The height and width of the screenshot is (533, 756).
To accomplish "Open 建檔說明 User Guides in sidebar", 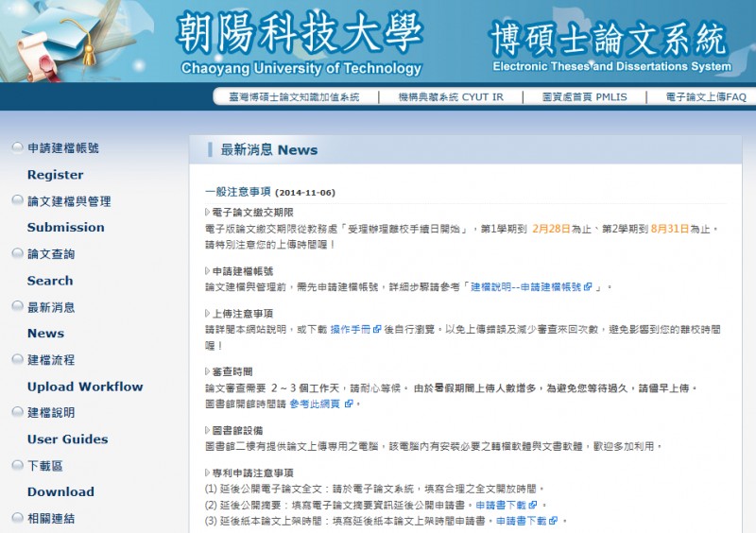I will pos(67,426).
